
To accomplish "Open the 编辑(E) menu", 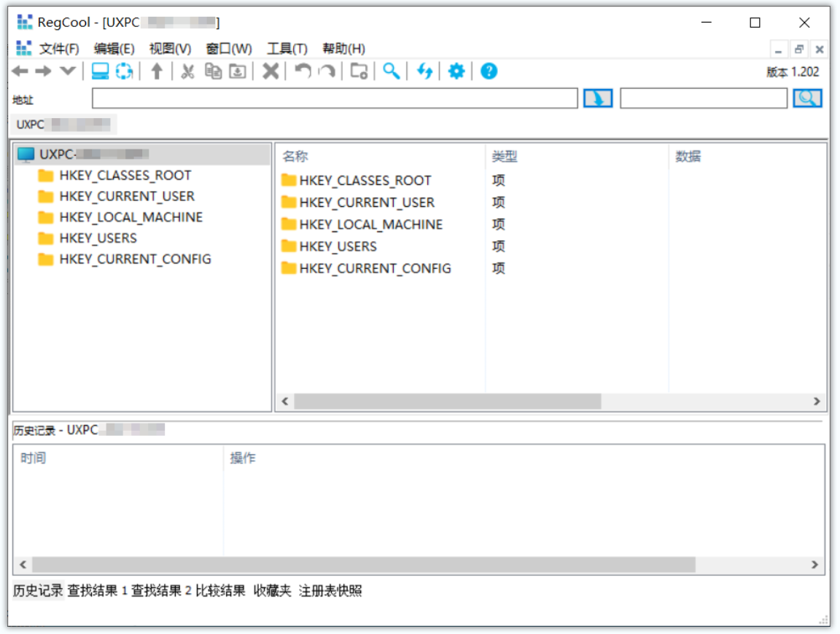I will click(x=114, y=49).
